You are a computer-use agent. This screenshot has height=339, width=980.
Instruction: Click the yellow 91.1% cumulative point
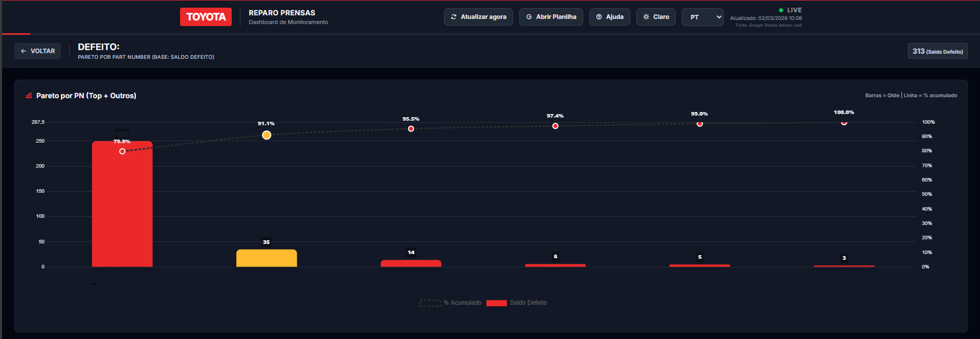[266, 135]
